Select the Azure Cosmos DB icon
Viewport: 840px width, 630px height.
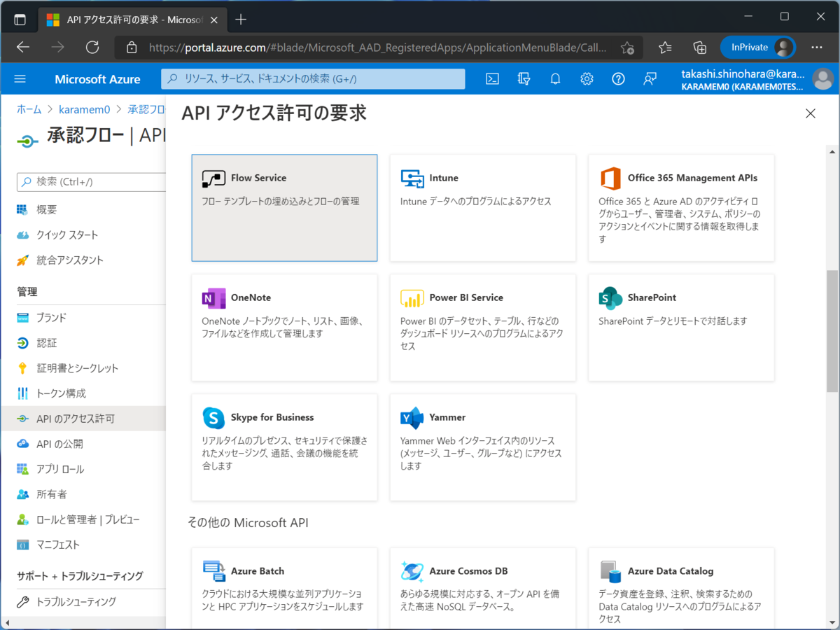[412, 571]
